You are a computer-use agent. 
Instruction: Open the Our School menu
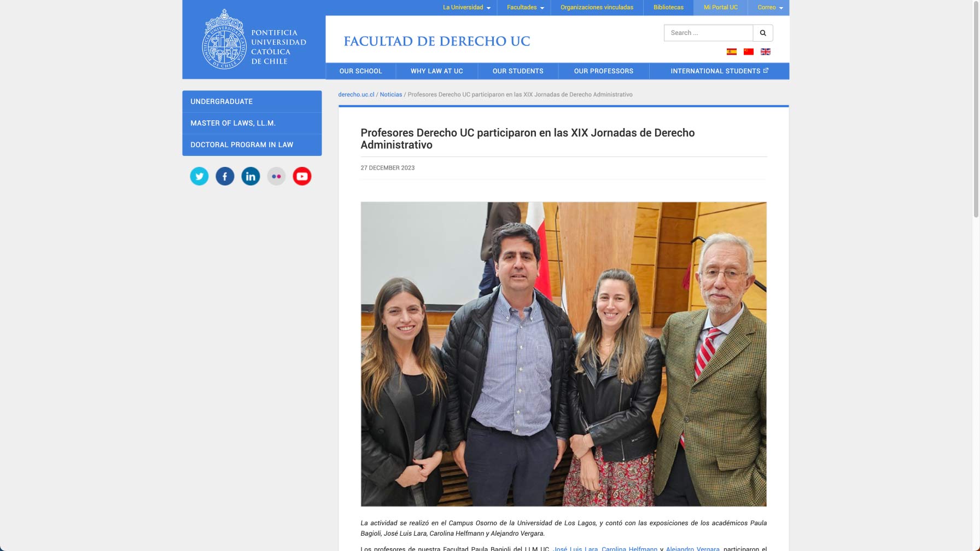coord(360,71)
